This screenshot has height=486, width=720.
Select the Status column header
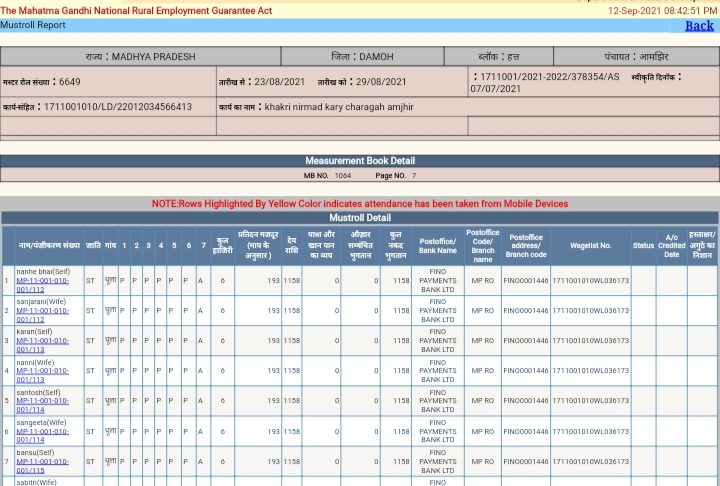click(x=643, y=245)
